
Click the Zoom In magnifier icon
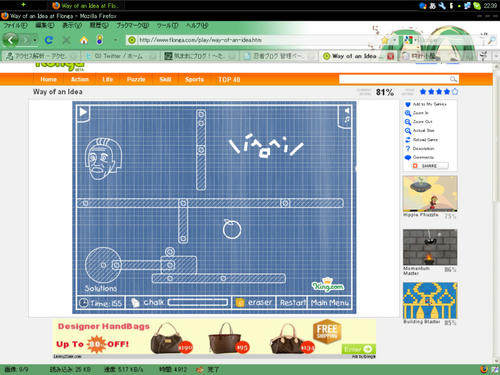click(x=408, y=113)
